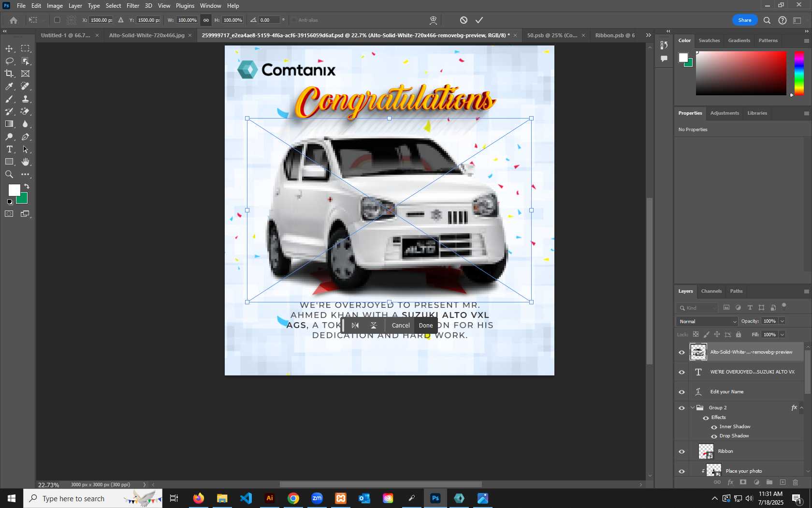This screenshot has height=508, width=812.
Task: Switch to the Adjustments tab
Action: click(x=725, y=113)
